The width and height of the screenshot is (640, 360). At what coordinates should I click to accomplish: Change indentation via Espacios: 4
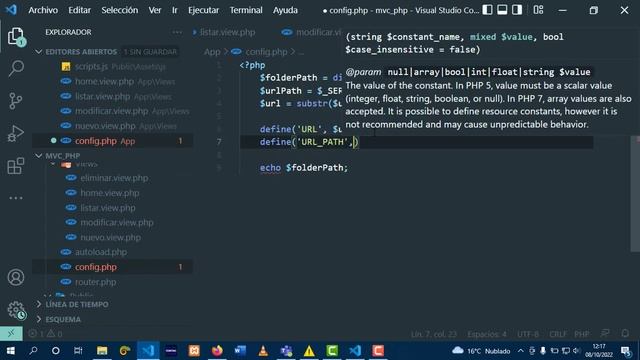click(487, 334)
